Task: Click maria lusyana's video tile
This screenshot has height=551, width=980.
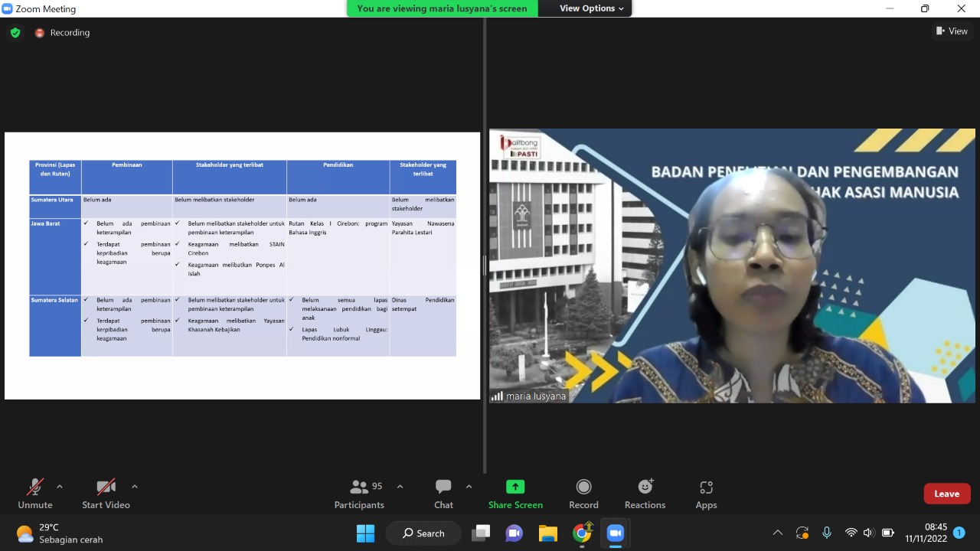Action: tap(732, 266)
